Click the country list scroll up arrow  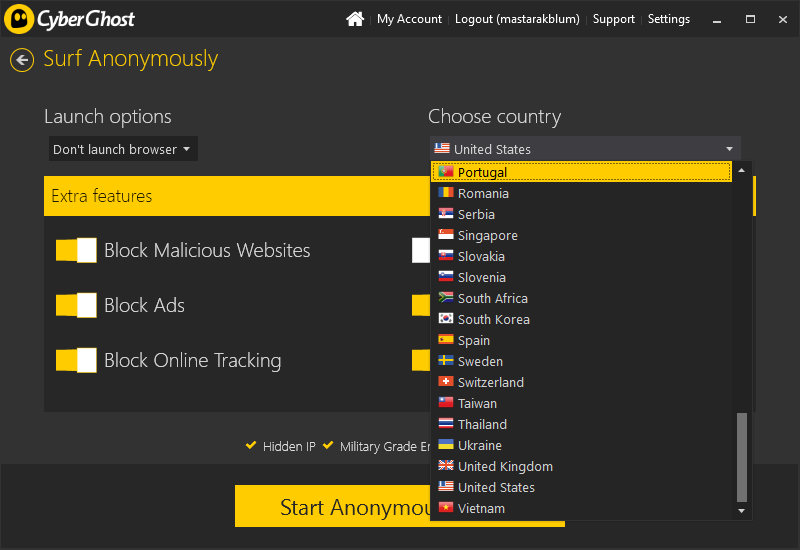pos(742,170)
